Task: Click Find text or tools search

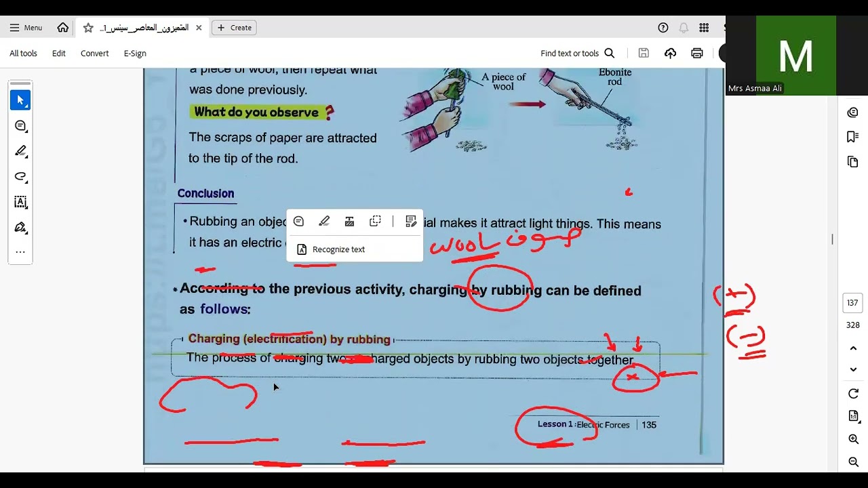Action: tap(578, 54)
